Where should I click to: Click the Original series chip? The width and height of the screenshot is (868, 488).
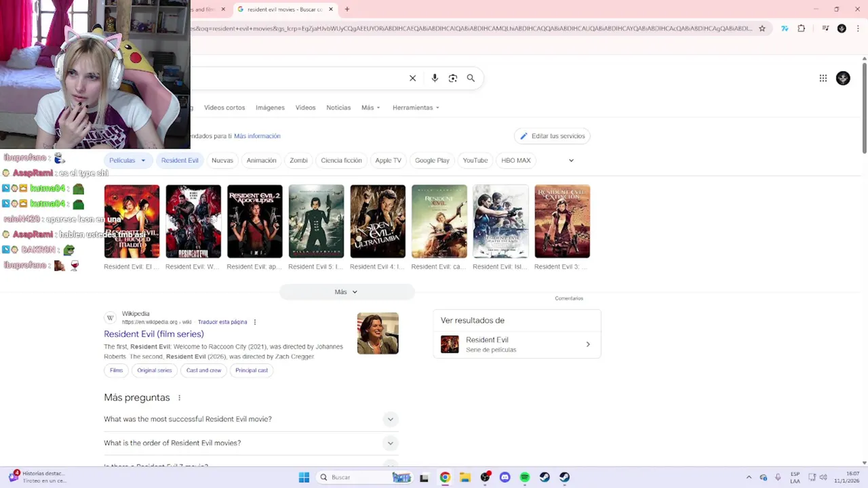pyautogui.click(x=155, y=371)
